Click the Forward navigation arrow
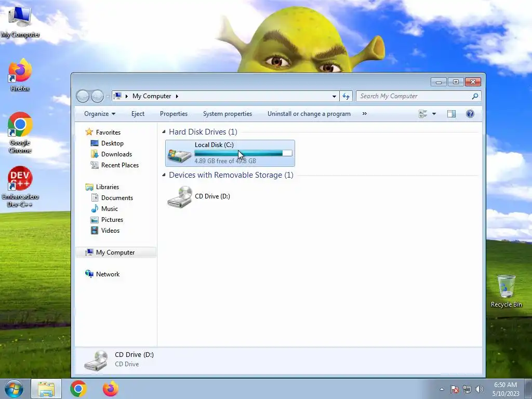Viewport: 532px width, 399px height. (97, 96)
